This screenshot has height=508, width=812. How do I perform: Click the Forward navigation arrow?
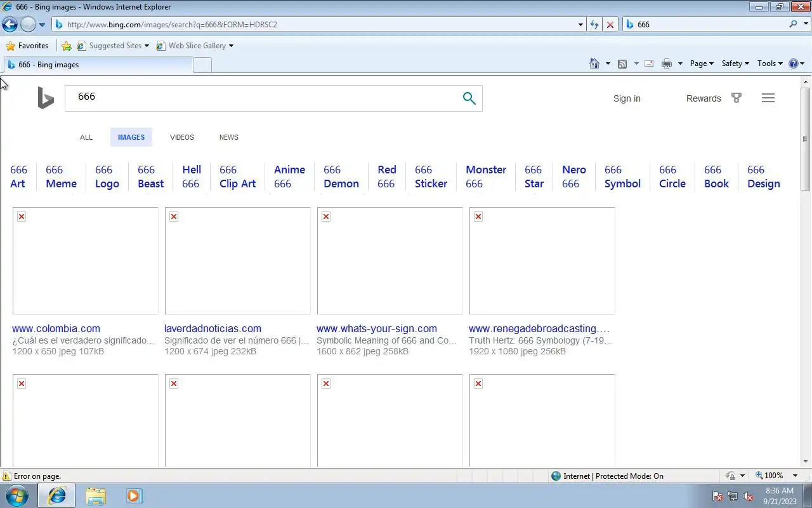(x=28, y=24)
